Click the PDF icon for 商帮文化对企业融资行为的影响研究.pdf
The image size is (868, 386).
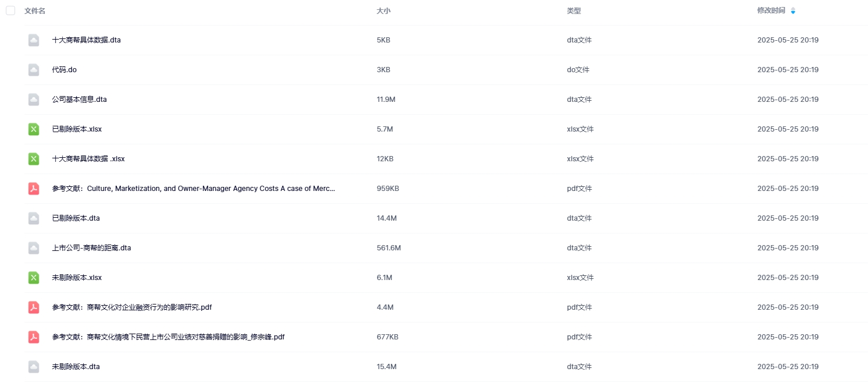click(x=34, y=307)
